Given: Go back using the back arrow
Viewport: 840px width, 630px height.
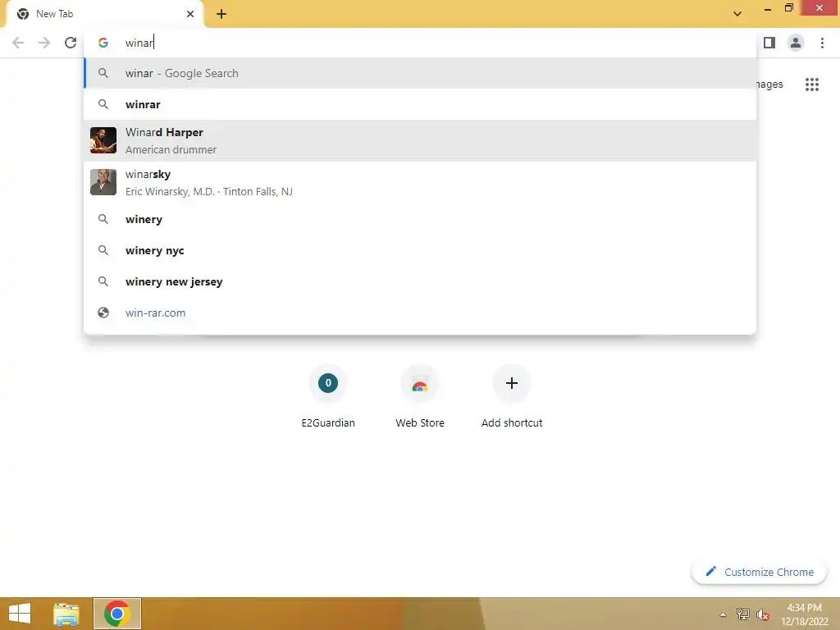Looking at the screenshot, I should pyautogui.click(x=18, y=43).
